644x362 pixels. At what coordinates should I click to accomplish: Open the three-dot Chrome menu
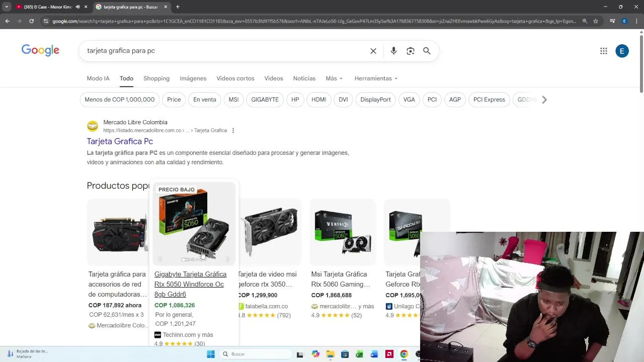point(636,21)
